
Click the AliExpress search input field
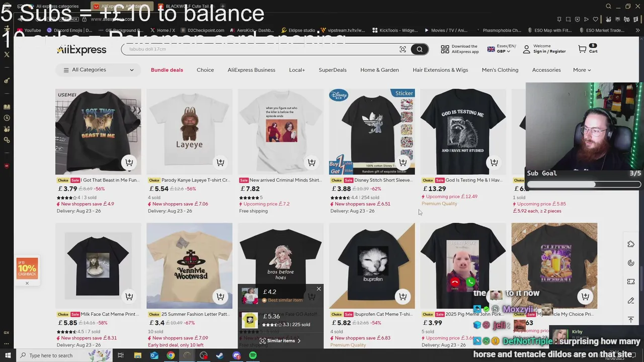[x=259, y=49]
